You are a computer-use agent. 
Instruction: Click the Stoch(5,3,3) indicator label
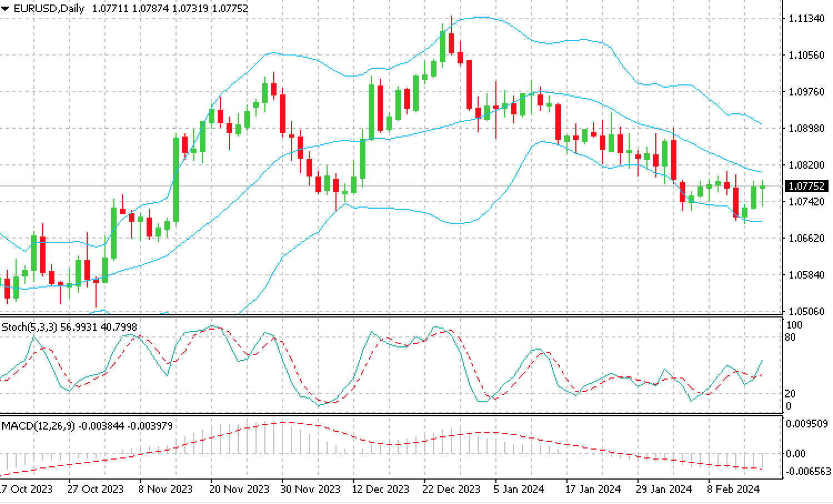tap(29, 327)
